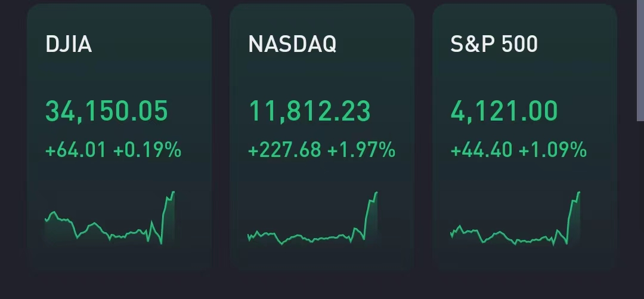Click the vertical scrollbar on the right edge
644x299 pixels.
(x=641, y=60)
